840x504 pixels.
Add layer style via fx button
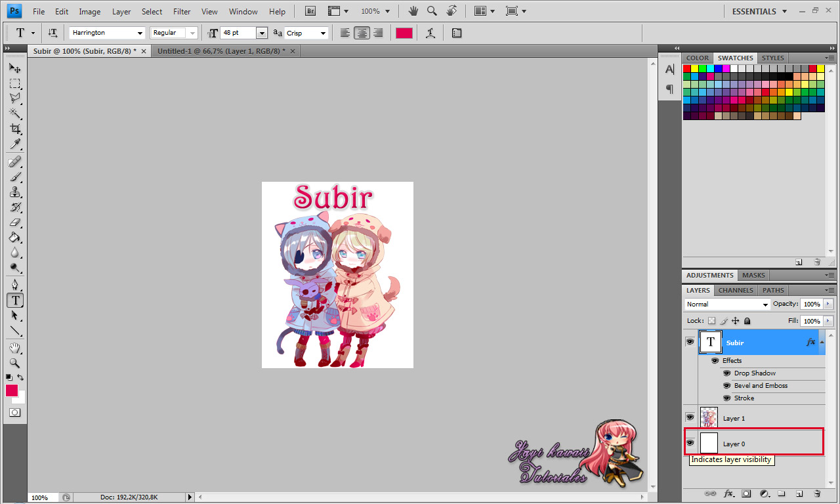pos(728,493)
